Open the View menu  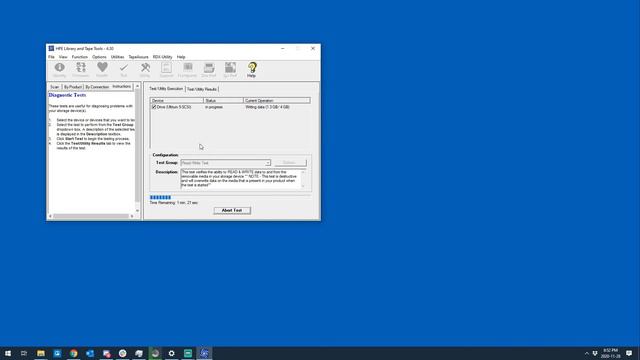63,57
